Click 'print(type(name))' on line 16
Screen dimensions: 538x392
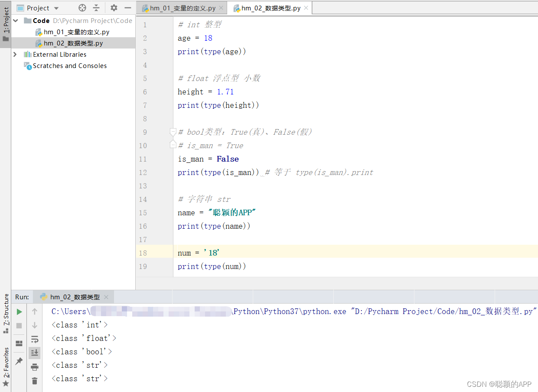coord(214,226)
